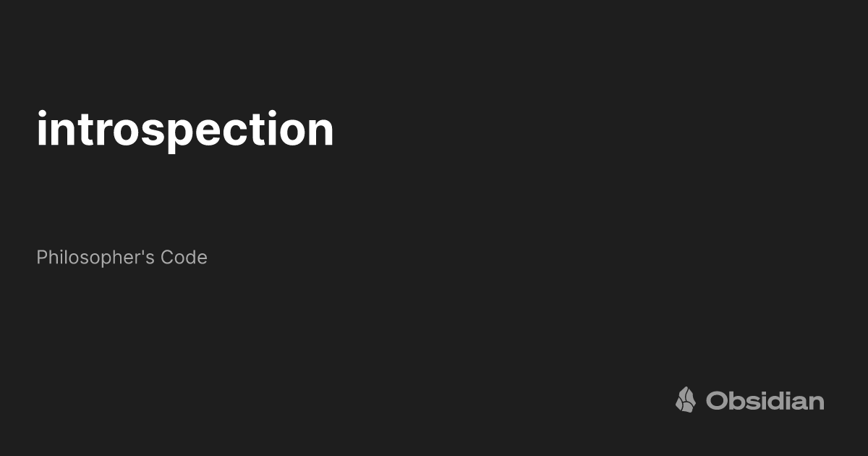Click the "introspection" page title

click(x=185, y=130)
